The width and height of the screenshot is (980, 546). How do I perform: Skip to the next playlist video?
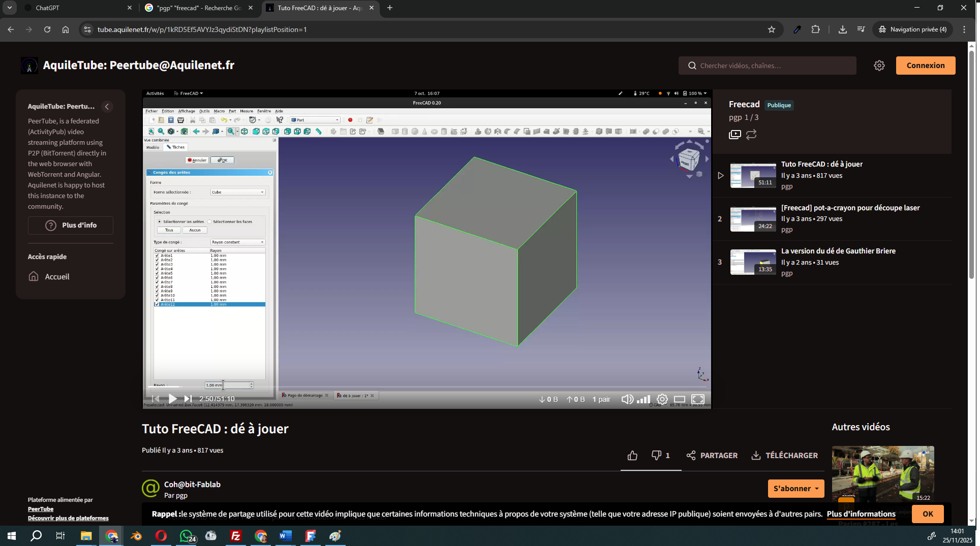pos(188,399)
